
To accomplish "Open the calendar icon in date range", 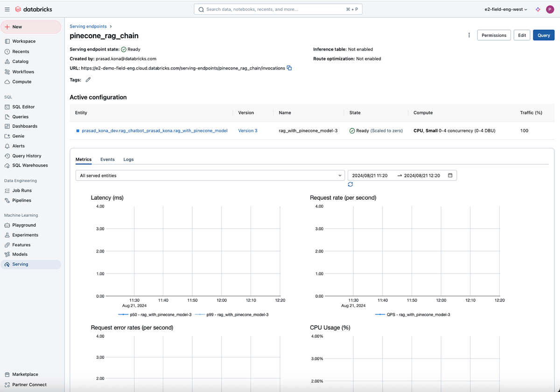I will coord(450,175).
